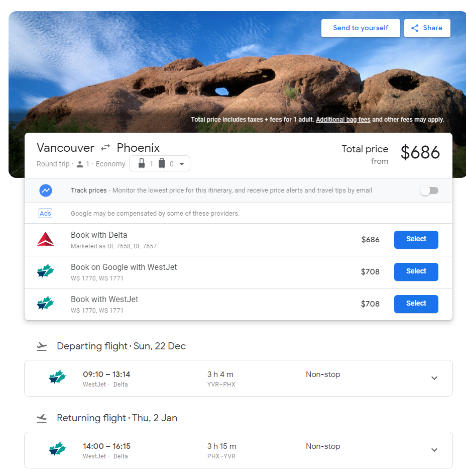Select Book on Google with WestJet option
The image size is (466, 476).
416,272
